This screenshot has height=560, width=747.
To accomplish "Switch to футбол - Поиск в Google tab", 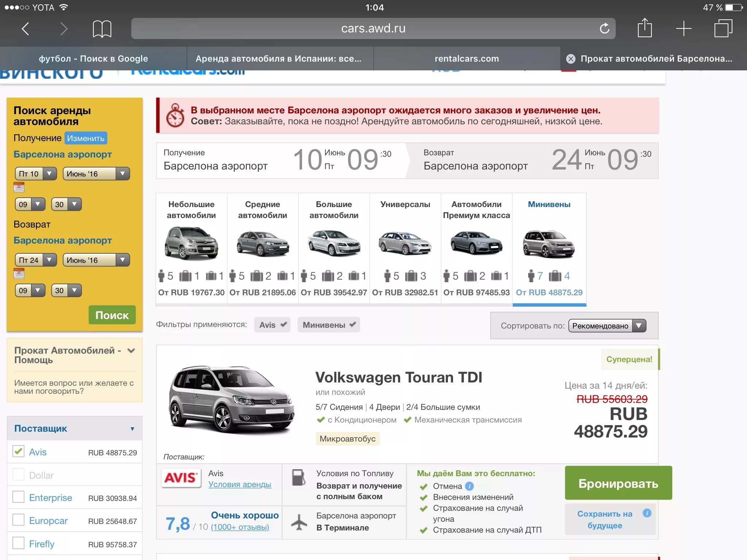I will tap(93, 59).
